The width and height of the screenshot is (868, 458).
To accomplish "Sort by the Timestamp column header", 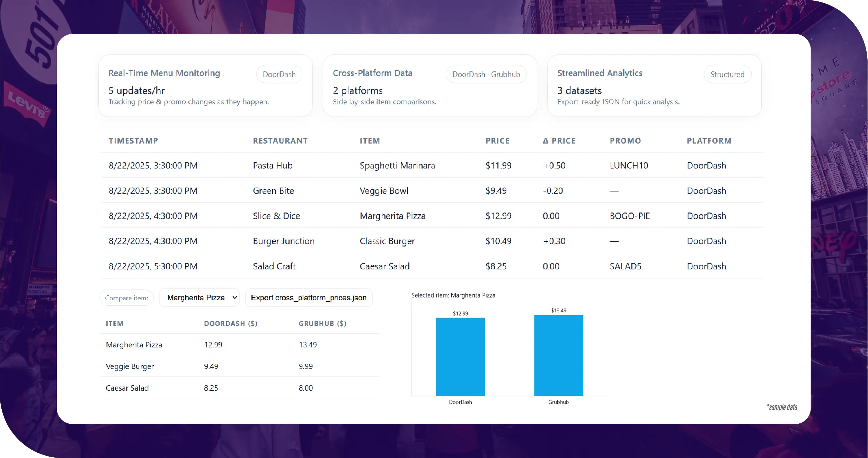I will pos(133,141).
